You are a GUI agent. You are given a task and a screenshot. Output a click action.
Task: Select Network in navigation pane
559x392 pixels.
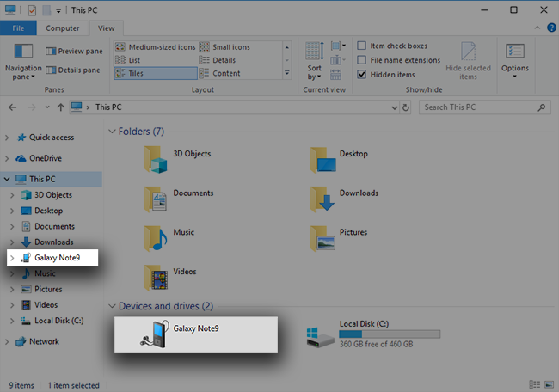pyautogui.click(x=44, y=341)
